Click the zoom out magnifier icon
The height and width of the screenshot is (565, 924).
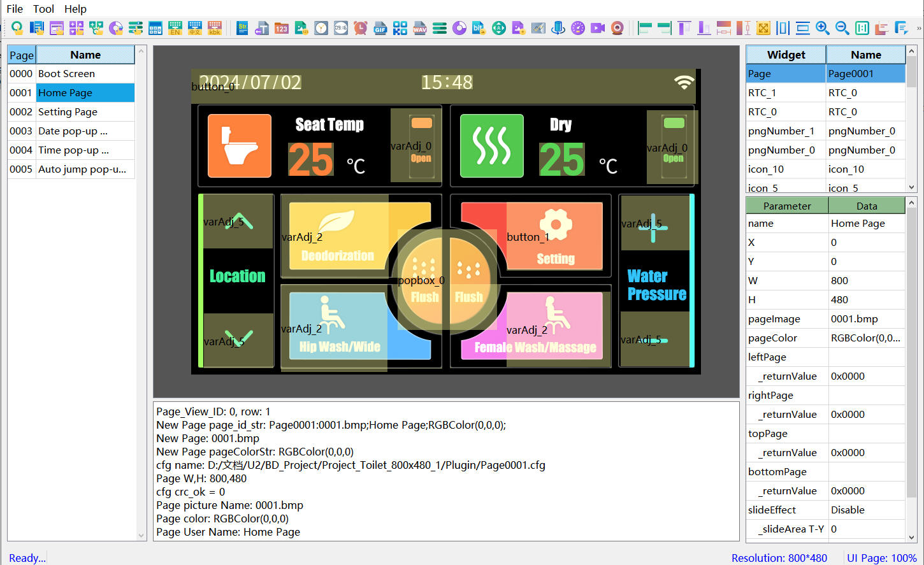[842, 28]
